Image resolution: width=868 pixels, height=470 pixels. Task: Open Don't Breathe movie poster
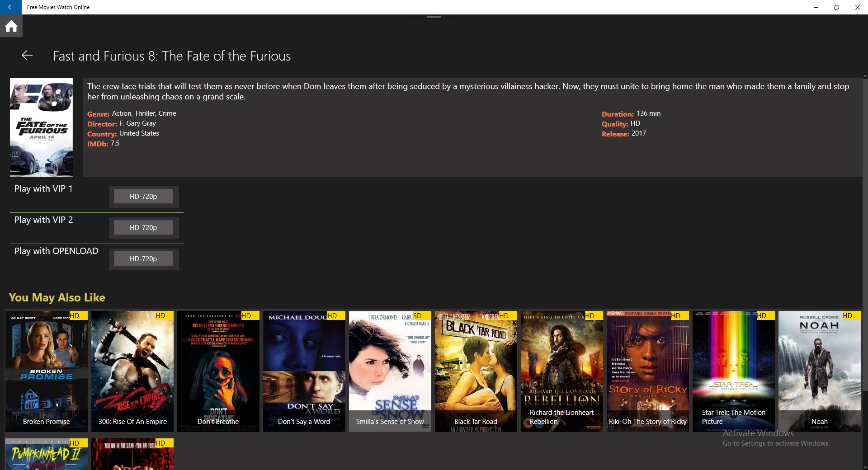tap(218, 371)
